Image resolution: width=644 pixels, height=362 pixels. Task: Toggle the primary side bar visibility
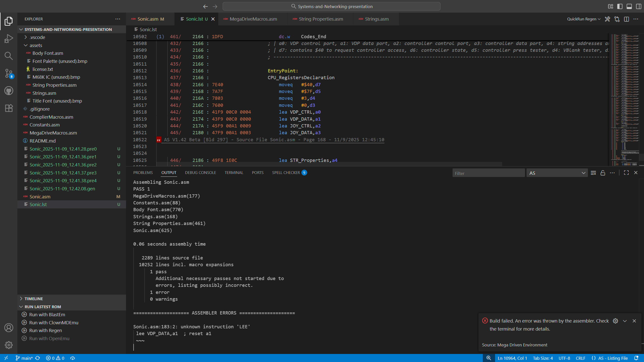(620, 7)
